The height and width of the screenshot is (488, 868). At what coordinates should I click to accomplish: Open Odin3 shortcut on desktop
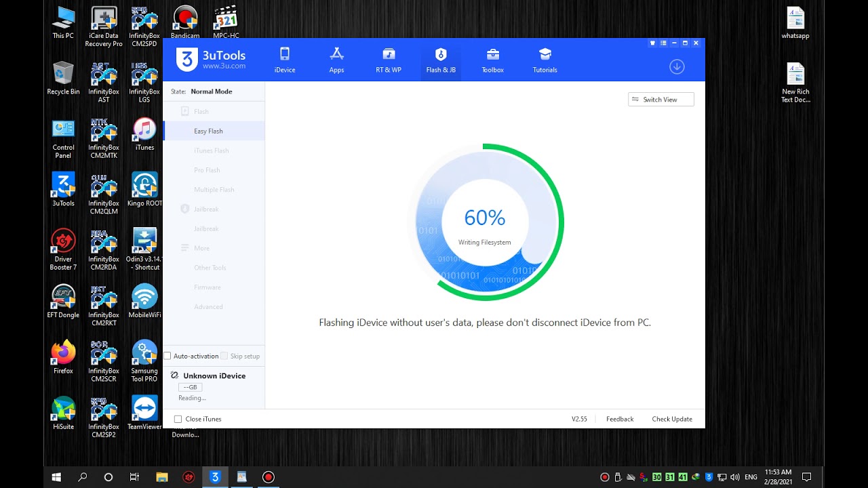tap(144, 249)
